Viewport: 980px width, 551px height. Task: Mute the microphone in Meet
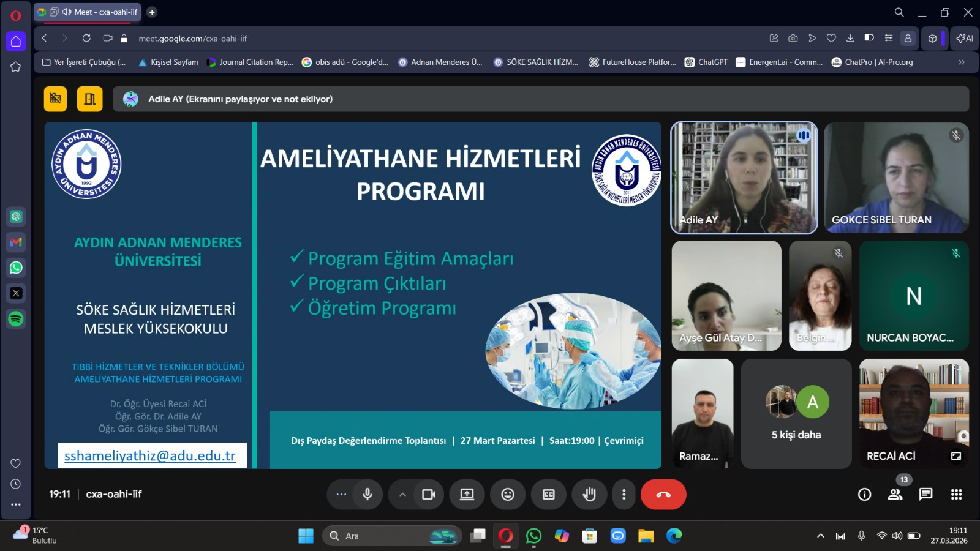(x=367, y=495)
